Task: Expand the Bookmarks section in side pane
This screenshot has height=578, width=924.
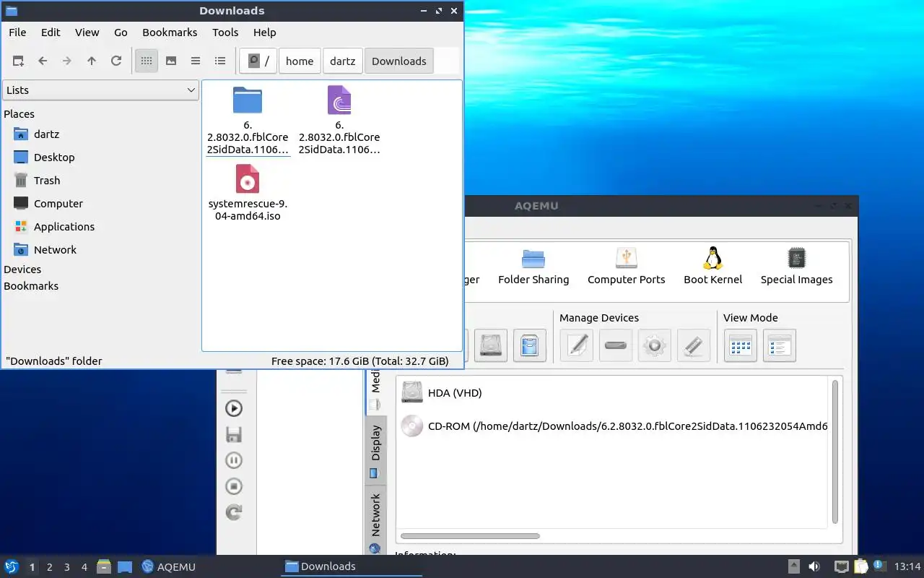Action: click(x=31, y=286)
